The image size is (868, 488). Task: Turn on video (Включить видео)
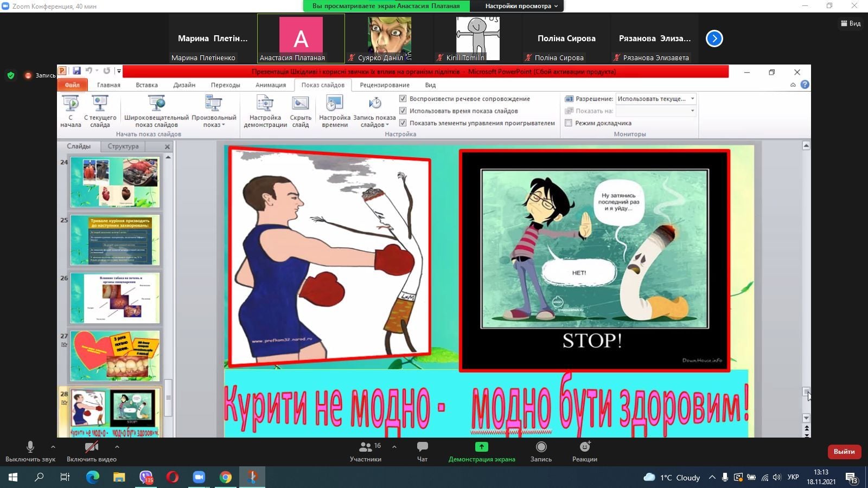click(x=92, y=451)
